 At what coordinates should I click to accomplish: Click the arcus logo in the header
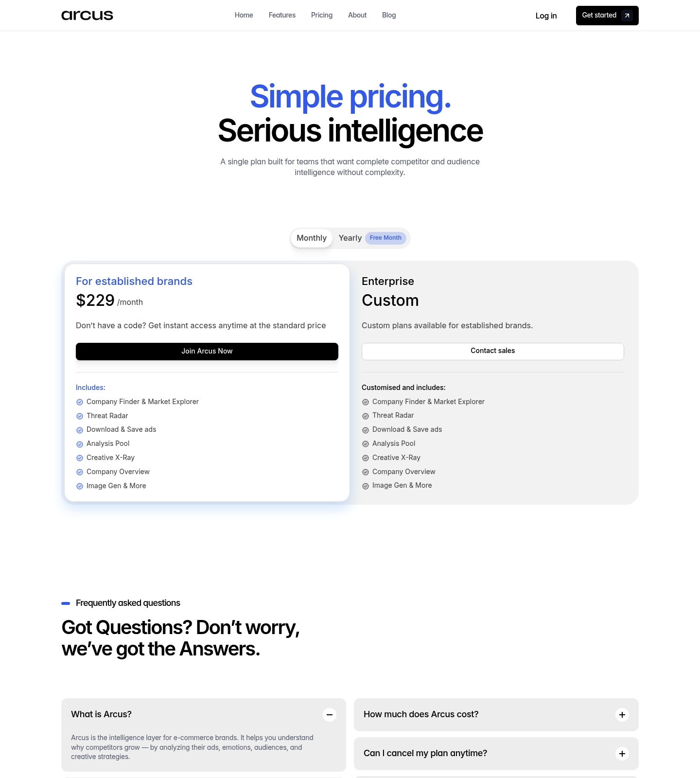[x=87, y=15]
